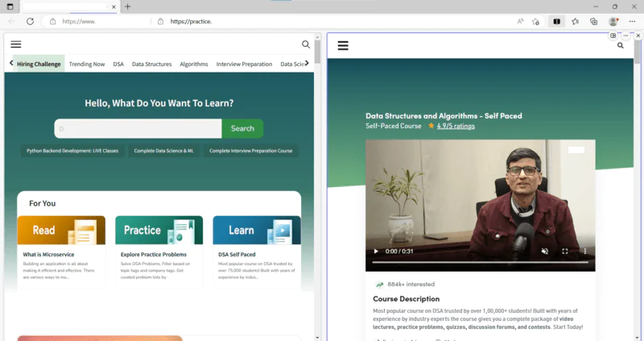
Task: Open the Practice card image
Action: click(x=159, y=230)
